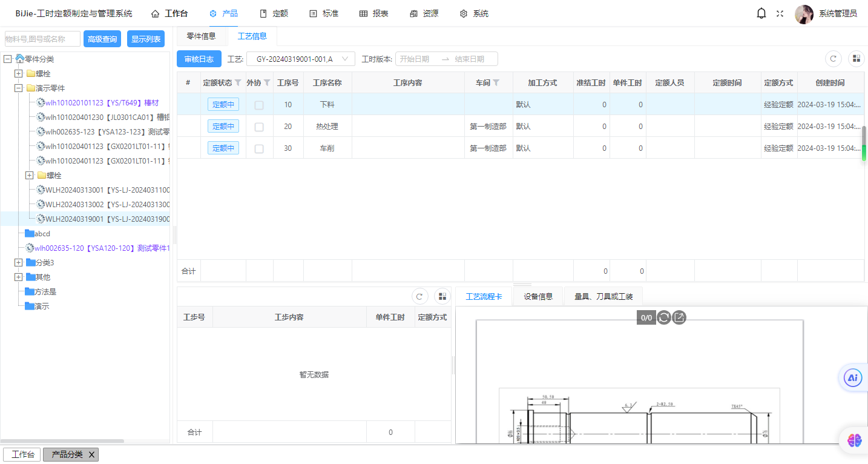The image size is (868, 464).
Task: Open the 量具、刀具或工装 tab
Action: (x=603, y=296)
